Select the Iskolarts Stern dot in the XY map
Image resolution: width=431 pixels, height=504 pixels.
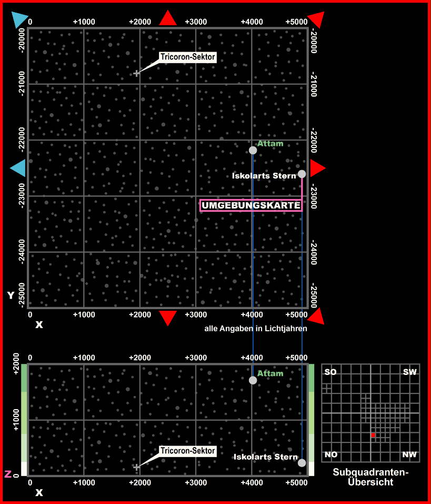click(x=302, y=174)
